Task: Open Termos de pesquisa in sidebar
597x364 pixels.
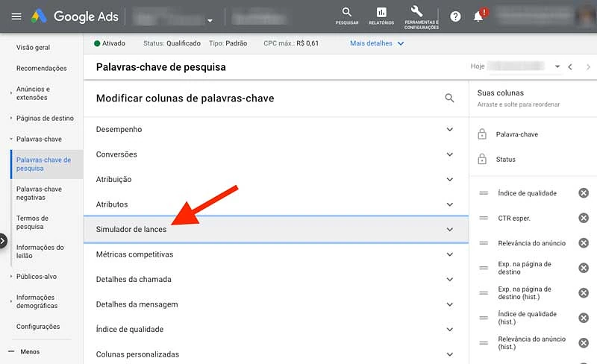Action: click(32, 222)
